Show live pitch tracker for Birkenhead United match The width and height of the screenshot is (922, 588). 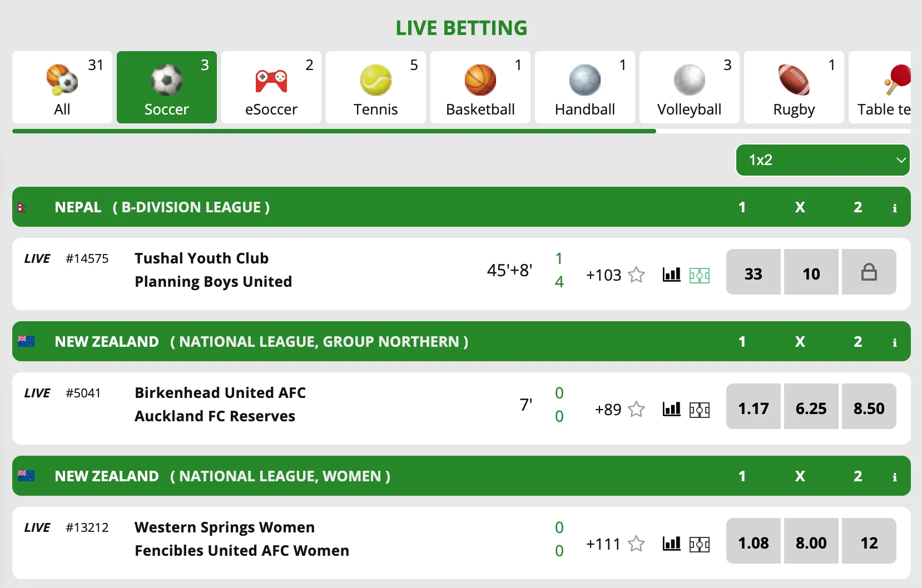pyautogui.click(x=699, y=410)
